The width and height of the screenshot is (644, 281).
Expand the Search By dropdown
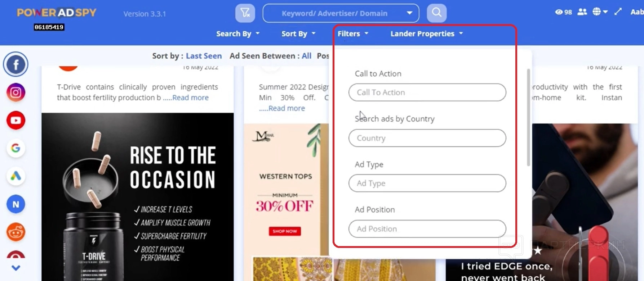tap(237, 34)
